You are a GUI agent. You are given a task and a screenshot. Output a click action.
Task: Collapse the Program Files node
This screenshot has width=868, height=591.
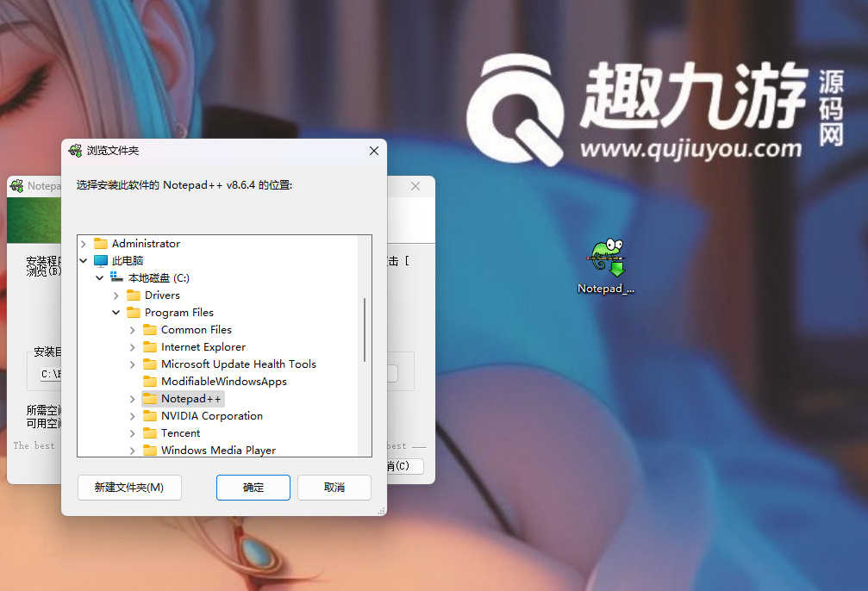coord(116,312)
